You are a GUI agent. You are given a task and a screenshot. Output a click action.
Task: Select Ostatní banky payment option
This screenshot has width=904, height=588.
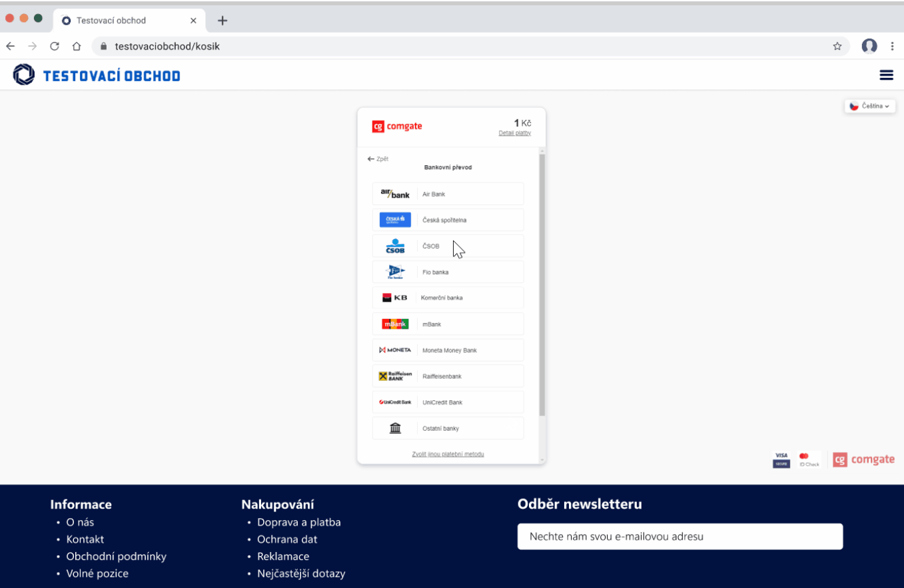[448, 428]
